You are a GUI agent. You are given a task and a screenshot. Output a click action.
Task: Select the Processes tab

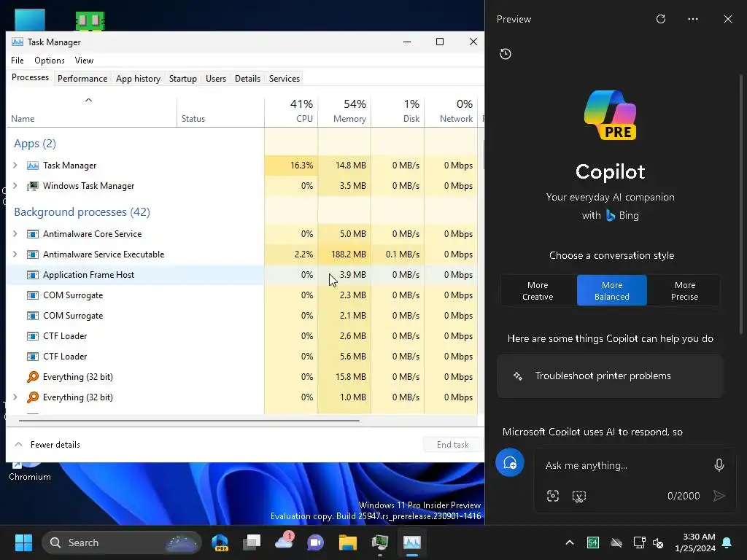(x=30, y=77)
